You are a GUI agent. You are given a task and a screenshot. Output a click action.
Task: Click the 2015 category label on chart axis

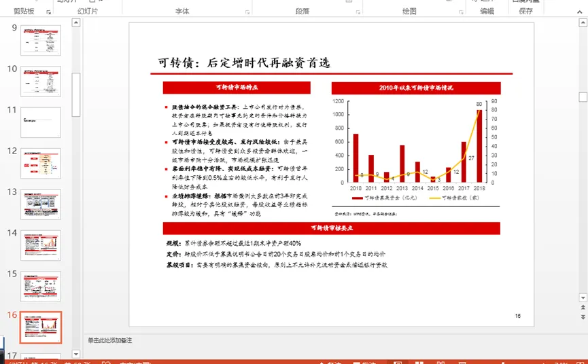[433, 188]
